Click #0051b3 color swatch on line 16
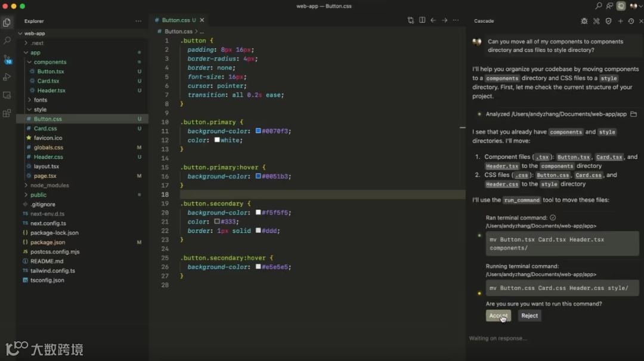The image size is (644, 361). click(258, 176)
